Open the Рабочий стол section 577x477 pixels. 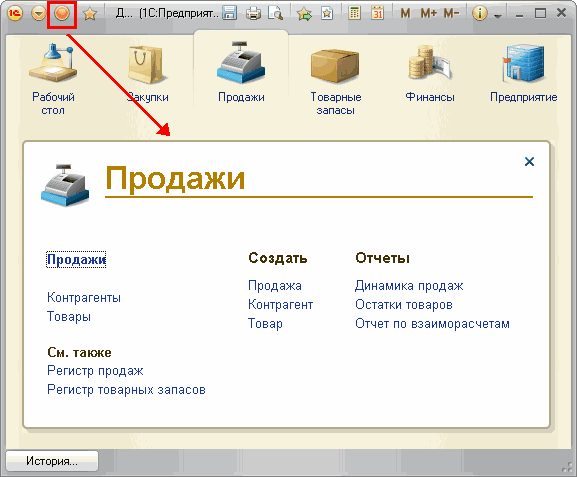(53, 78)
